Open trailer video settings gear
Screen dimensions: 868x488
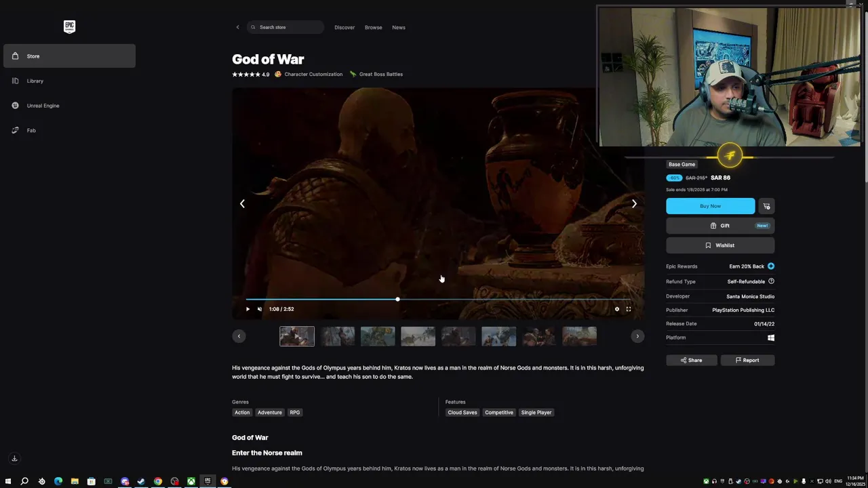click(616, 309)
